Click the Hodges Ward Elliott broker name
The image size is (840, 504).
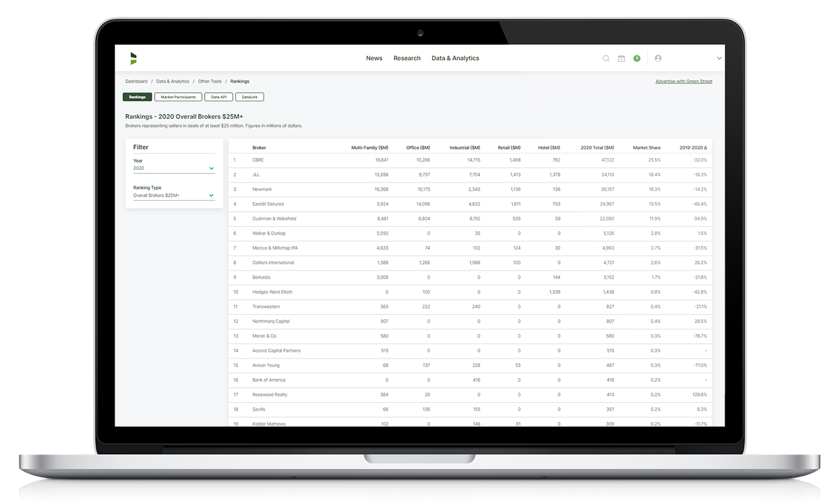pos(272,292)
